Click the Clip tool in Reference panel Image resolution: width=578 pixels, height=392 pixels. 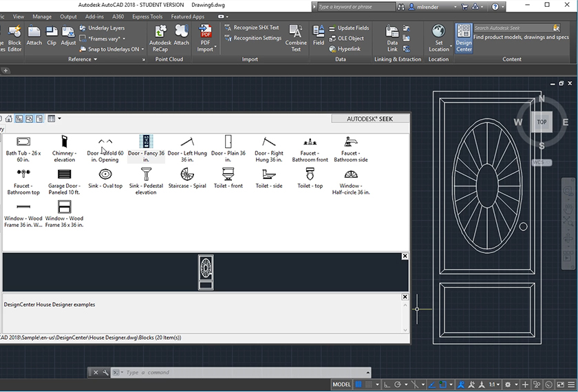pos(52,35)
